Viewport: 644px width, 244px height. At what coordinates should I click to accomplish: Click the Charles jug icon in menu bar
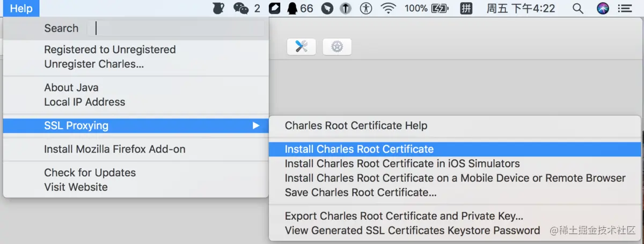pyautogui.click(x=218, y=9)
